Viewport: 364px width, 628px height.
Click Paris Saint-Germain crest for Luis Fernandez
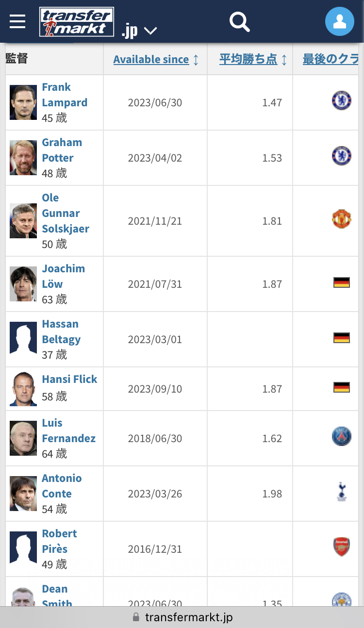341,436
